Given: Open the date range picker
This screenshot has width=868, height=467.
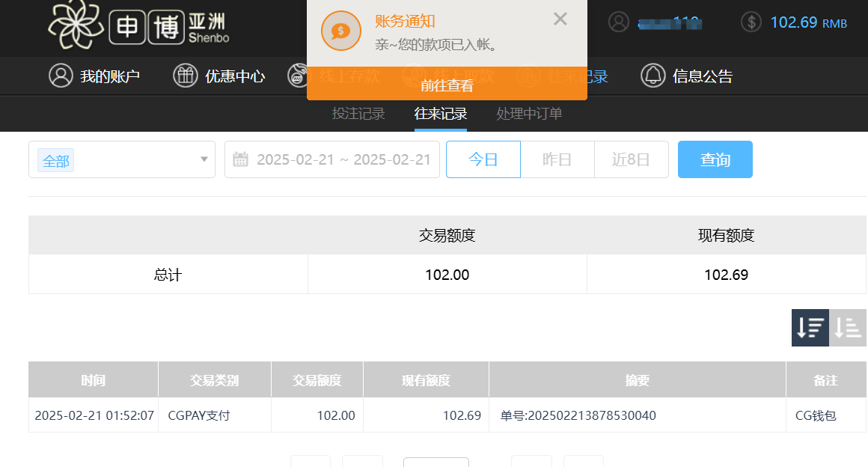Looking at the screenshot, I should click(343, 159).
